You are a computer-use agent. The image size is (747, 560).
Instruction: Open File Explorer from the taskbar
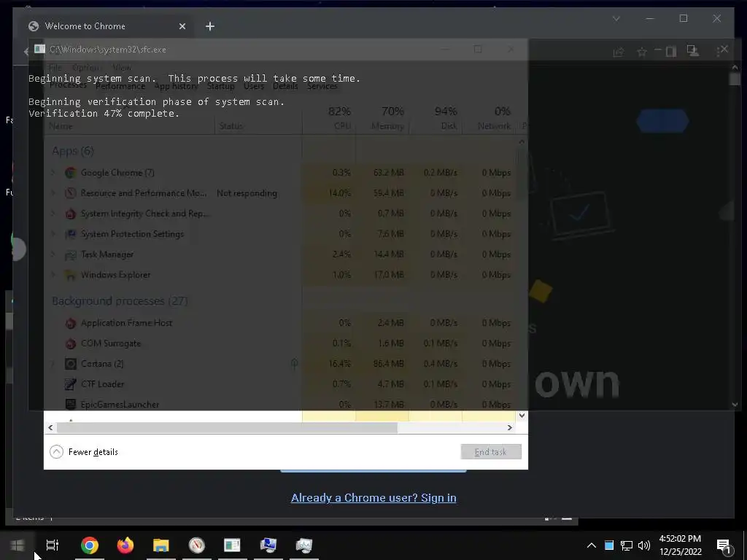pyautogui.click(x=161, y=545)
